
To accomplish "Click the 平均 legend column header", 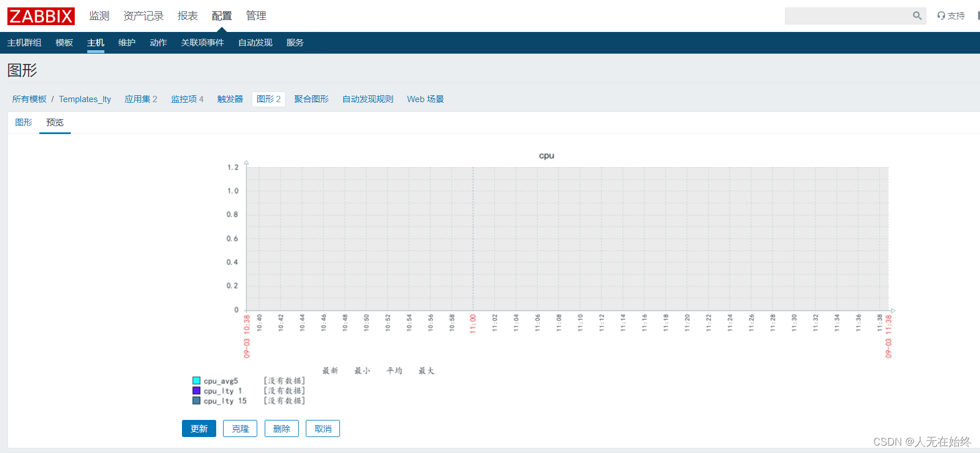I will tap(394, 371).
